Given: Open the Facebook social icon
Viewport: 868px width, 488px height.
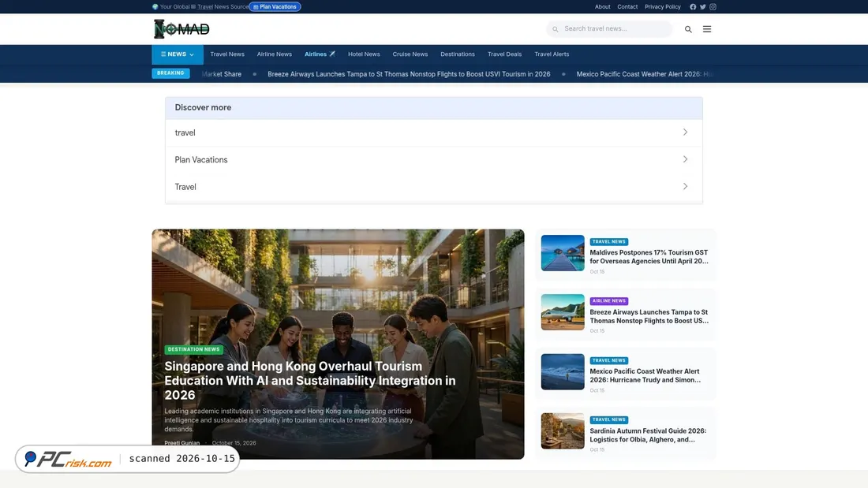Looking at the screenshot, I should (x=693, y=6).
